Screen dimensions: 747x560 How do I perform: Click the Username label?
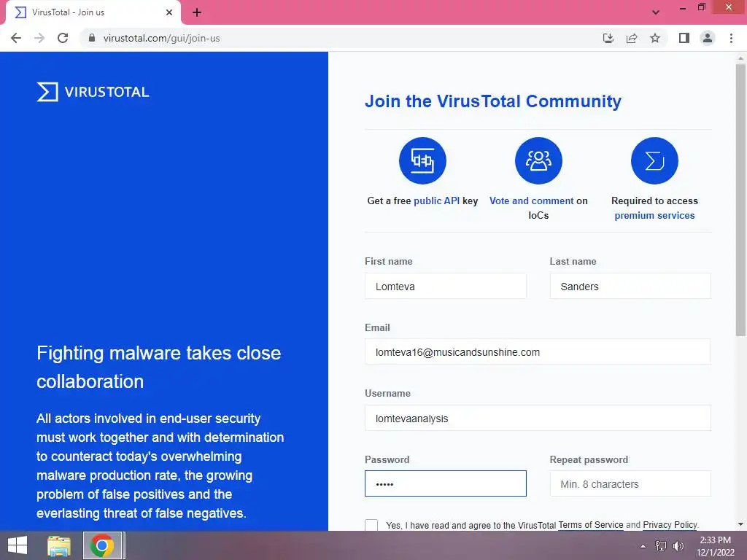[387, 393]
